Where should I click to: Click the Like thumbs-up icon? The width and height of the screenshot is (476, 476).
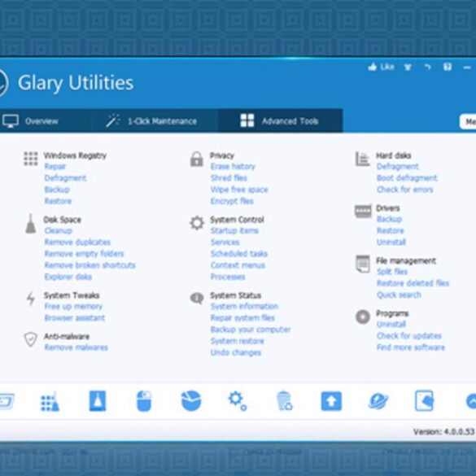[372, 67]
